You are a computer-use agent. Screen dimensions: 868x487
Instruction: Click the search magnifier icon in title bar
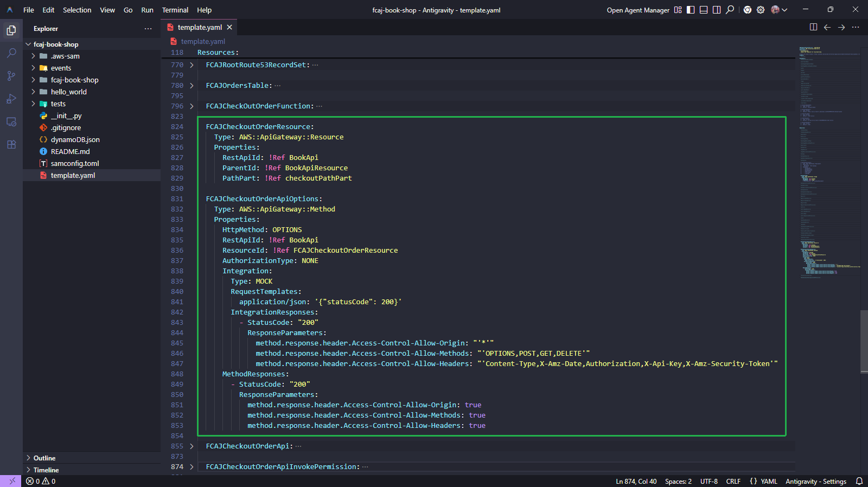coord(730,10)
